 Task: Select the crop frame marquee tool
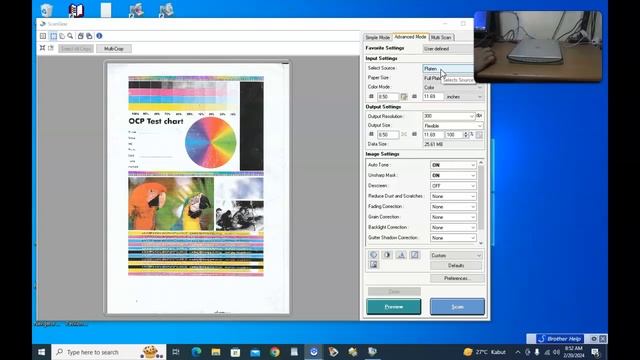click(53, 36)
